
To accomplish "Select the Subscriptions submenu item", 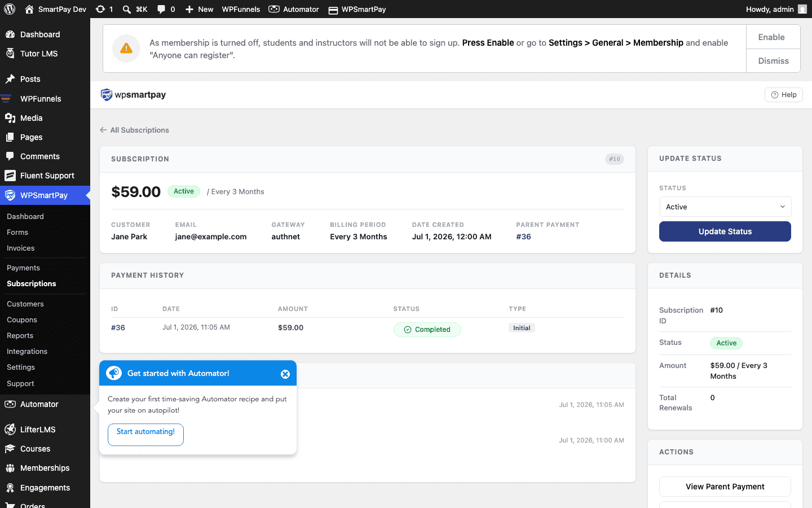I will pyautogui.click(x=32, y=283).
